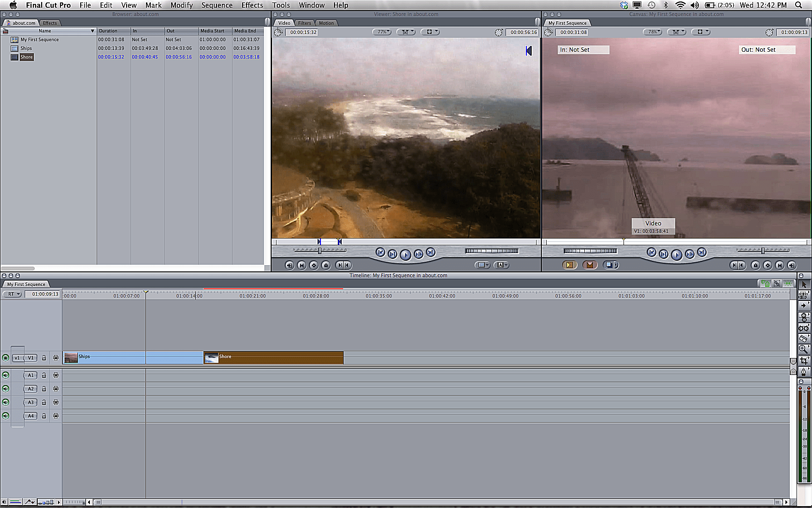Toggle Audio Controls button in Timeline corner
Image resolution: width=812 pixels, height=508 pixels.
[x=4, y=502]
